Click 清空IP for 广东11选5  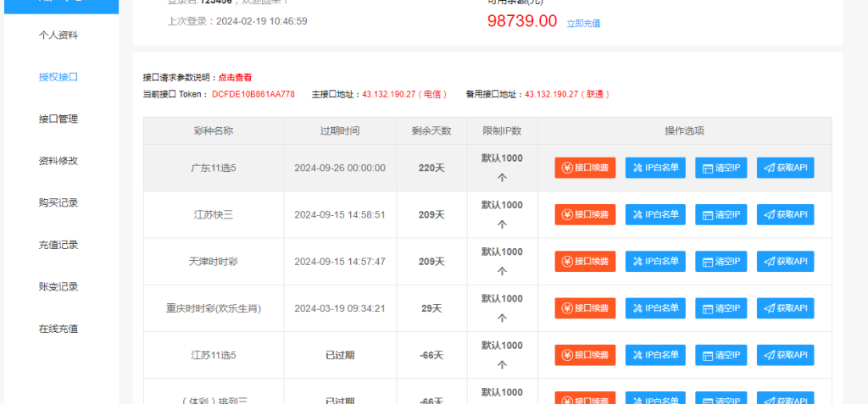pos(721,168)
